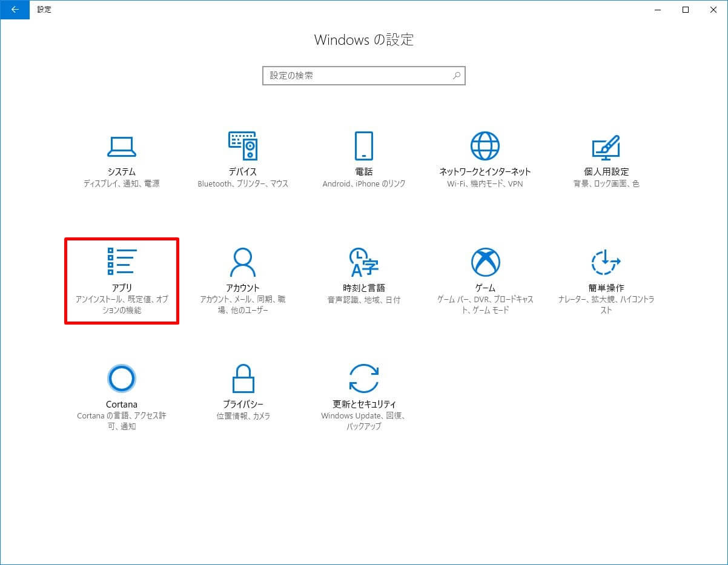The width and height of the screenshot is (728, 565).
Task: Click the 電話 label
Action: click(x=364, y=172)
